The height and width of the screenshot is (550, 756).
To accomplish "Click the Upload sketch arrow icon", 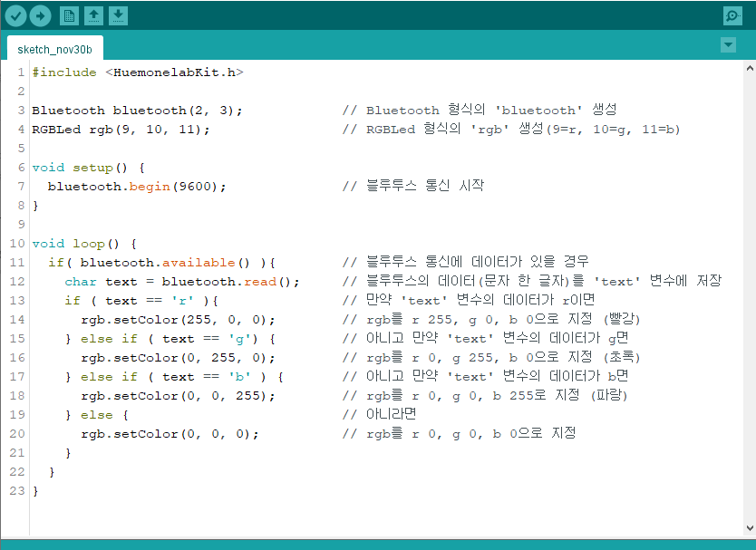I will coord(40,16).
